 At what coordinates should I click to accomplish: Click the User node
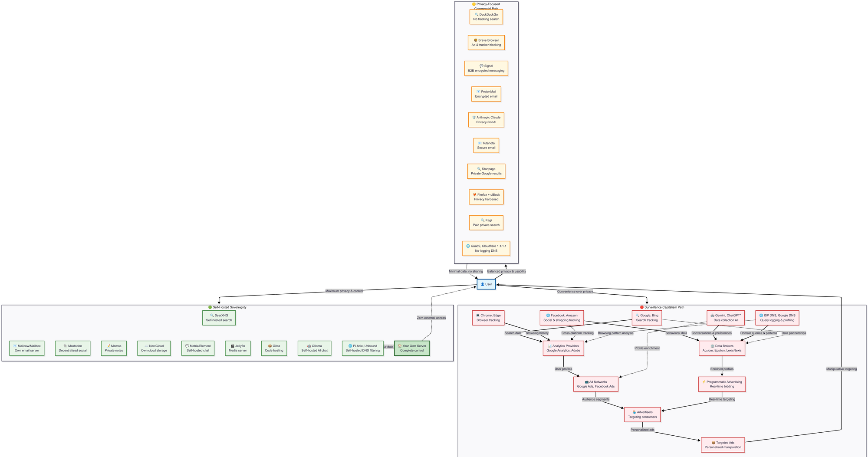(x=486, y=284)
